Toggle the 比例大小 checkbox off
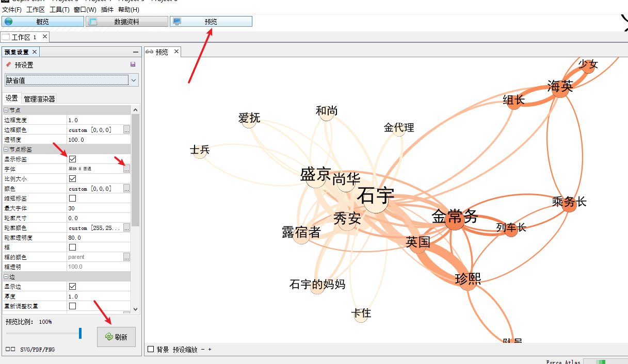Image resolution: width=628 pixels, height=364 pixels. [x=73, y=178]
